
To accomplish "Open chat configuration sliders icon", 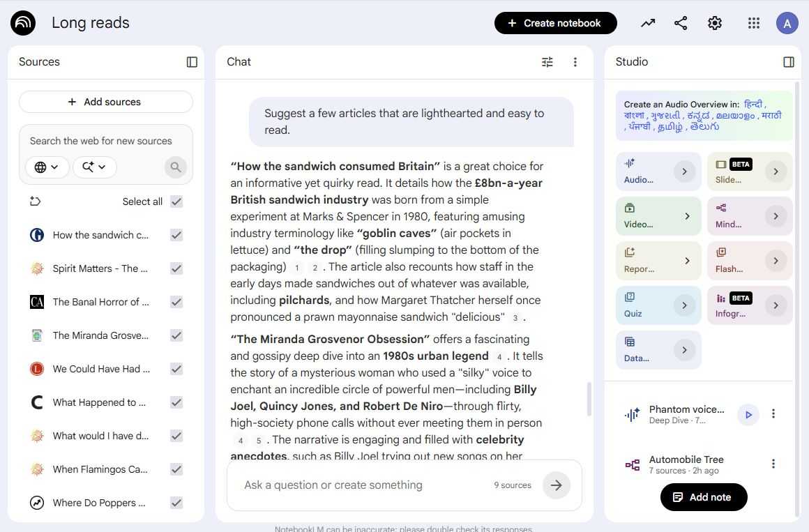I will (x=547, y=62).
